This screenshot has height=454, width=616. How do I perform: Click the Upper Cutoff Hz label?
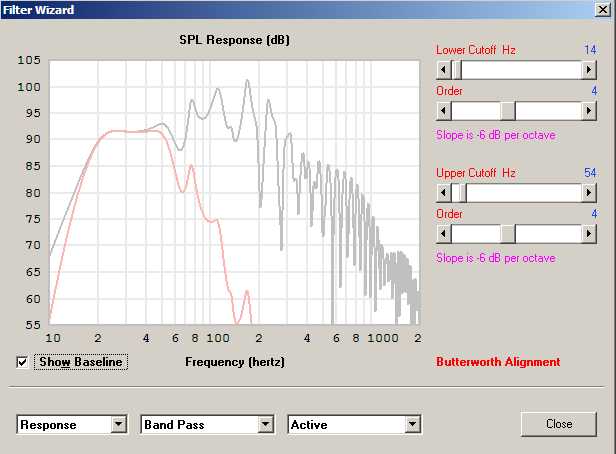click(x=476, y=173)
